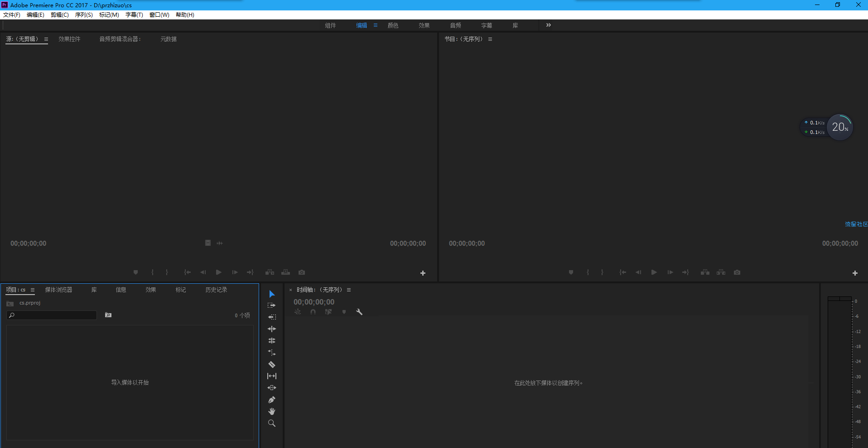The width and height of the screenshot is (868, 448).
Task: Click Insert button in source monitor
Action: pyautogui.click(x=270, y=272)
